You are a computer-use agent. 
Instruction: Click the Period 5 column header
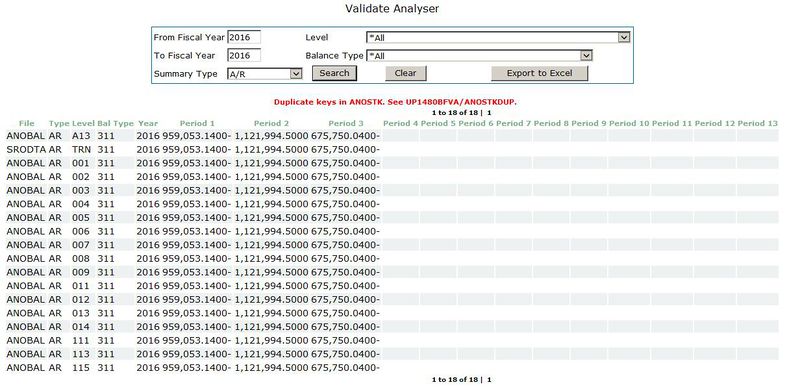(438, 123)
